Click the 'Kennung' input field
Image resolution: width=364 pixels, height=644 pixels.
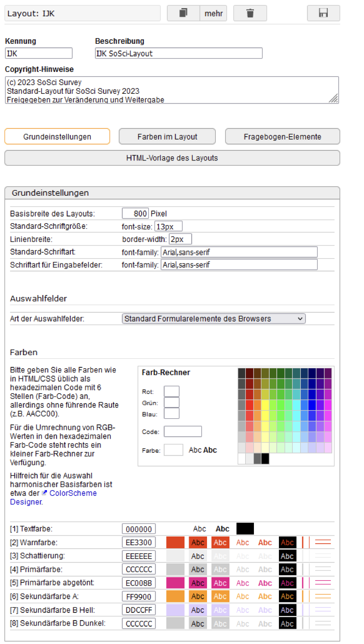point(39,53)
